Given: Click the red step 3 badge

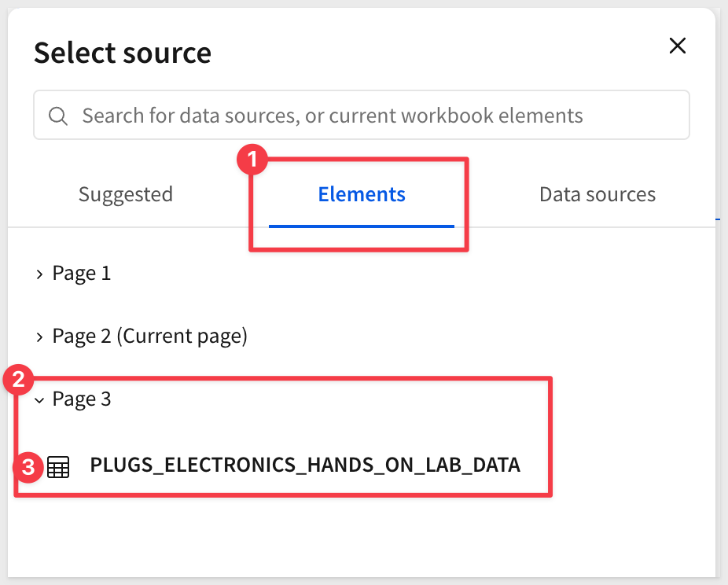Looking at the screenshot, I should click(x=28, y=469).
